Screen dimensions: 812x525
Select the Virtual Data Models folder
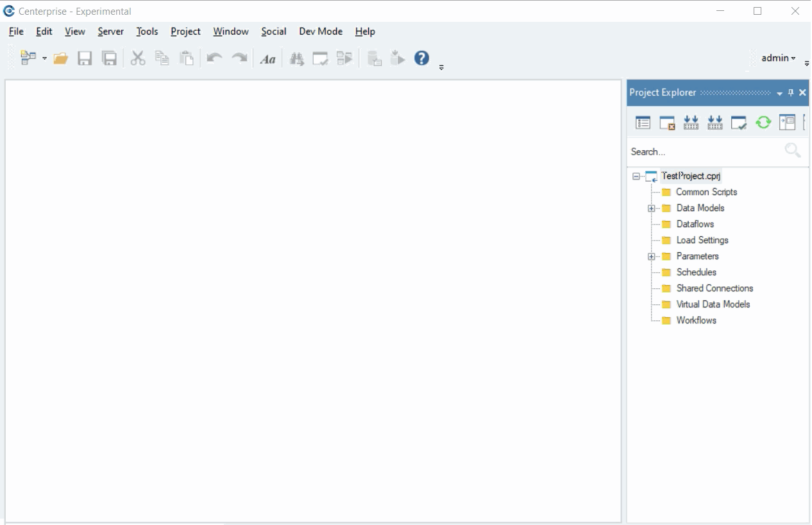[713, 304]
